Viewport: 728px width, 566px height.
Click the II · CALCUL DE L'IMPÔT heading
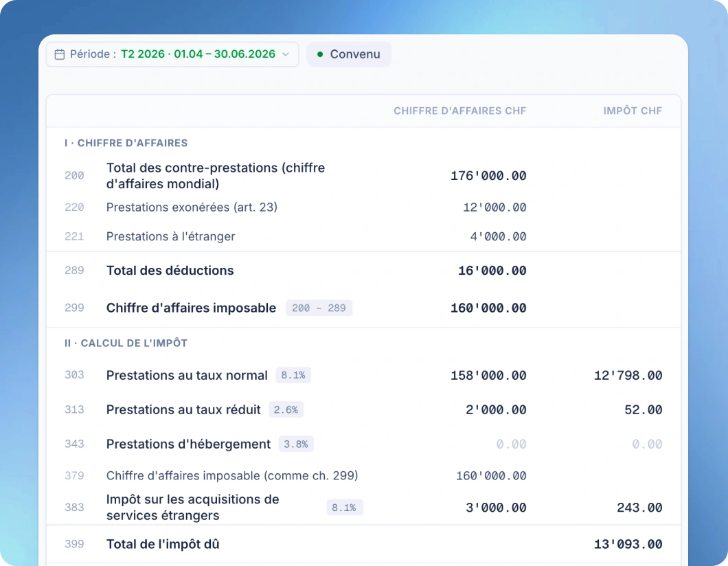[126, 343]
